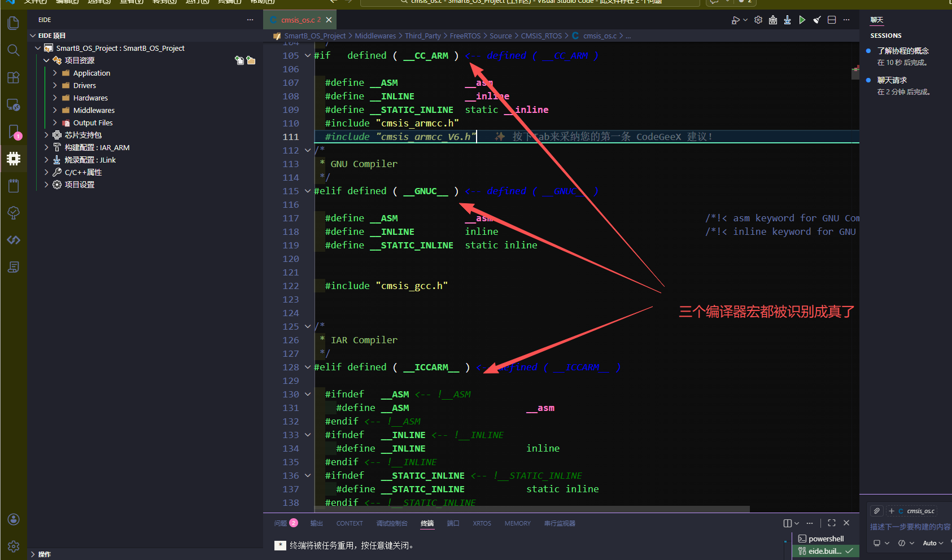Open the Extensions view in activity bar
The width and height of the screenshot is (952, 560).
14,77
